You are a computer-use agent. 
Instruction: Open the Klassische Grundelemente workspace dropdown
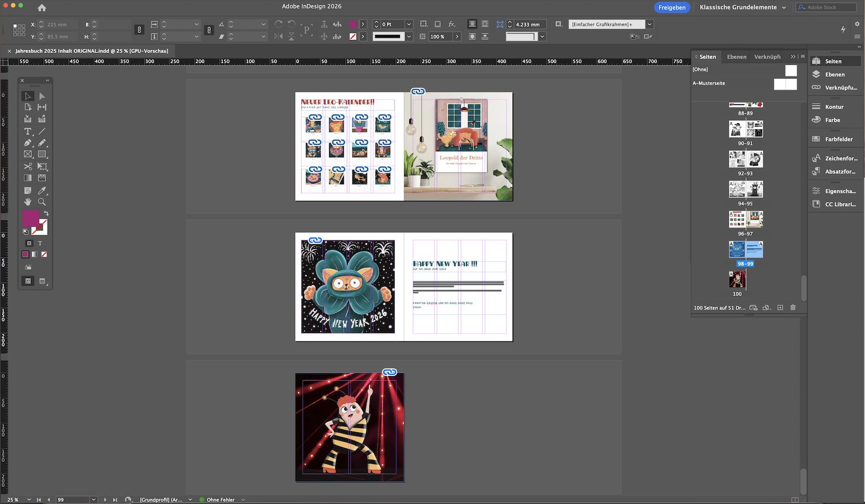tap(742, 7)
